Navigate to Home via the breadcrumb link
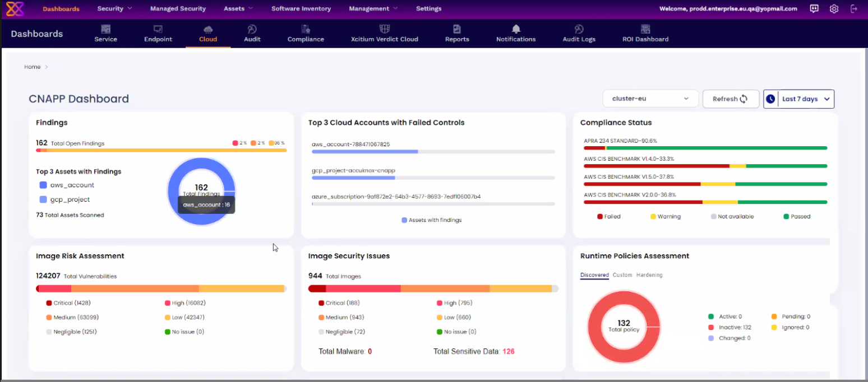Screen dimensions: 868x382 (x=32, y=67)
